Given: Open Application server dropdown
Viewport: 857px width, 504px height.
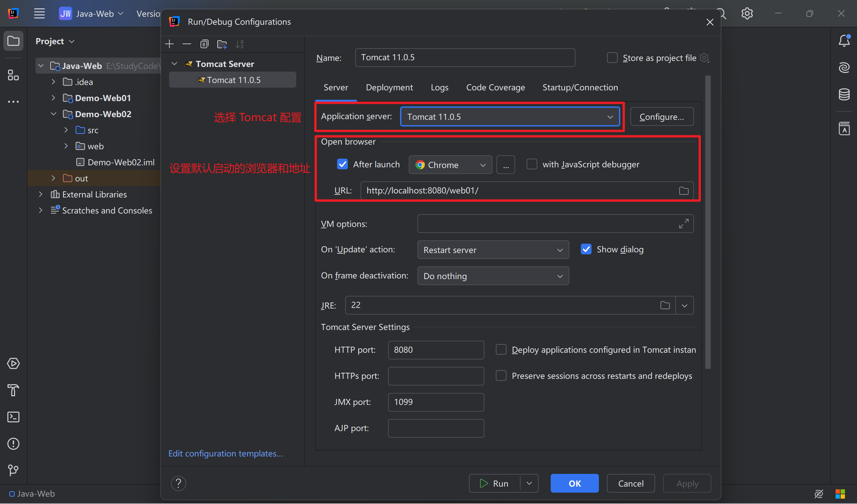Looking at the screenshot, I should [x=510, y=117].
